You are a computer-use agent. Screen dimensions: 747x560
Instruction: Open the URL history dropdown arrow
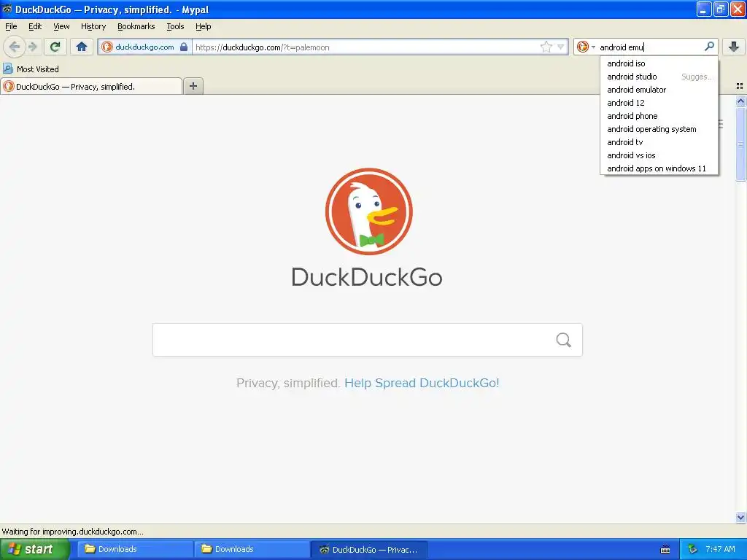pyautogui.click(x=561, y=47)
